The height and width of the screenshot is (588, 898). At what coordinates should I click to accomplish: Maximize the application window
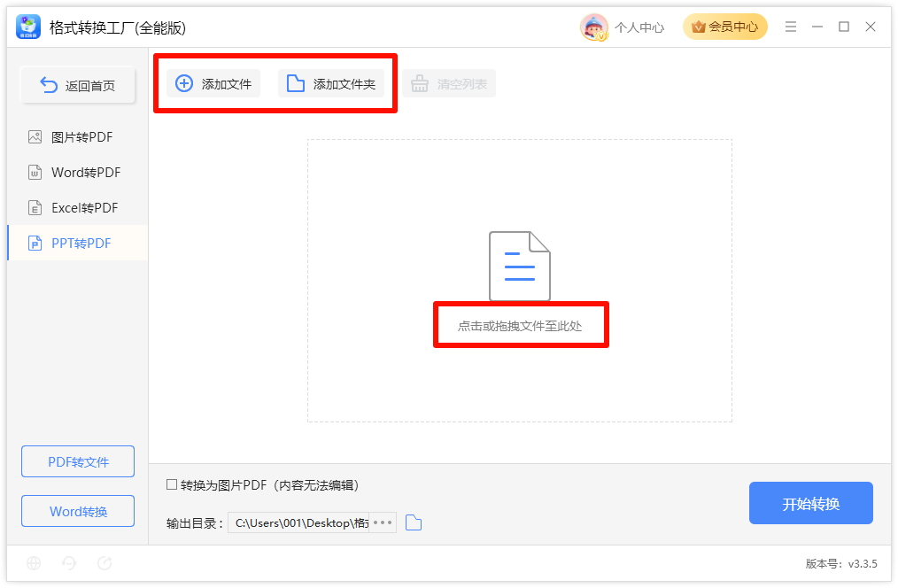click(844, 27)
